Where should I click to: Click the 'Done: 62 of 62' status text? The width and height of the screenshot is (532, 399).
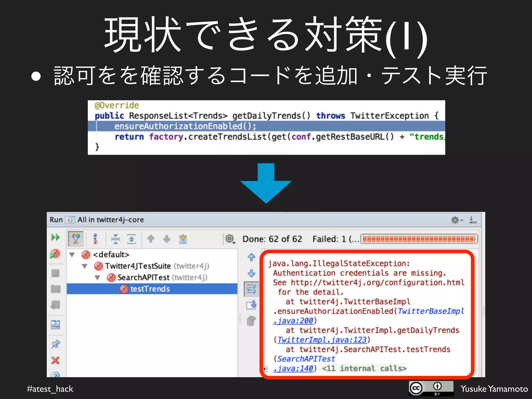(272, 239)
